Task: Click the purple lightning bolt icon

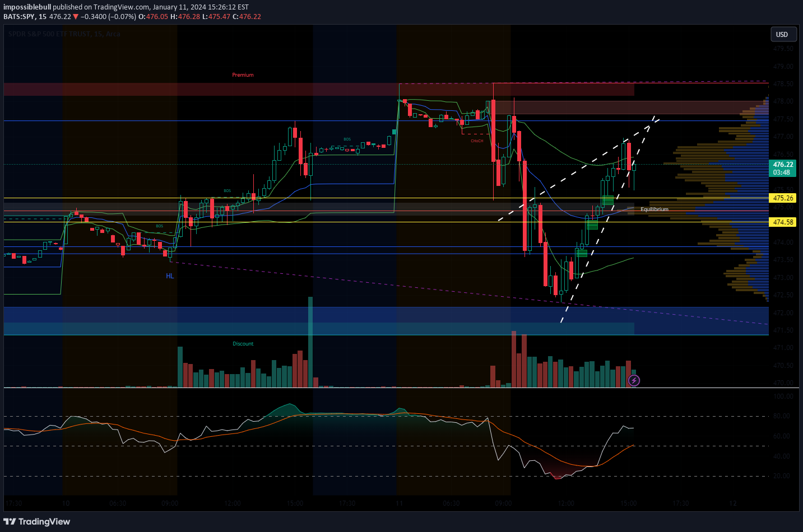Action: pos(634,381)
